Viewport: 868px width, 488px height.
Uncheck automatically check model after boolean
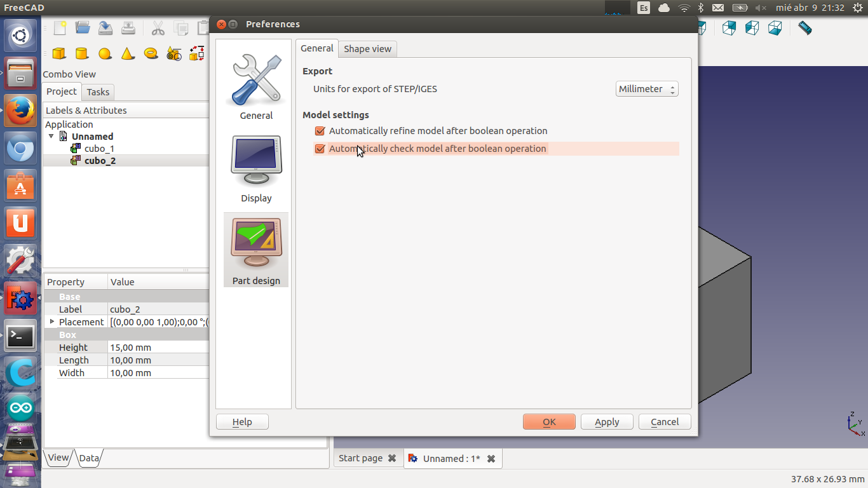(x=320, y=149)
